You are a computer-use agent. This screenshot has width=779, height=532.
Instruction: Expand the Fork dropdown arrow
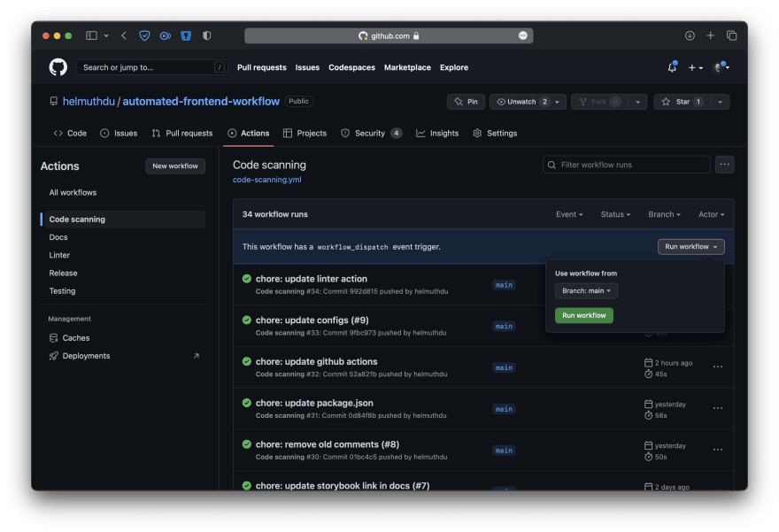click(637, 102)
